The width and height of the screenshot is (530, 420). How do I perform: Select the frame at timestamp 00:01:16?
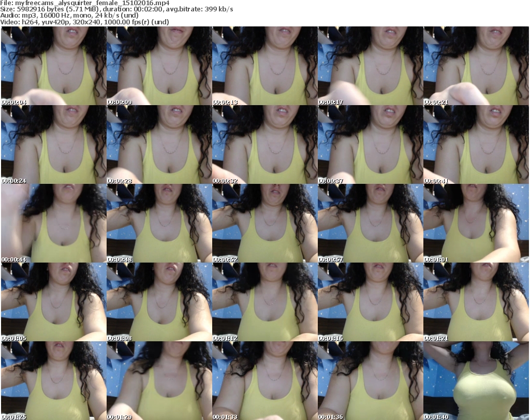coord(370,302)
